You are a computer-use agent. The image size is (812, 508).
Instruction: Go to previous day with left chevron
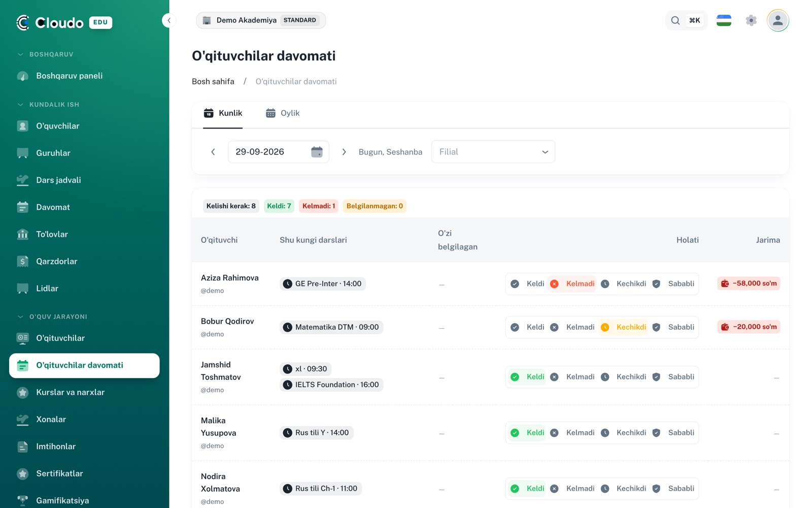[x=213, y=152]
